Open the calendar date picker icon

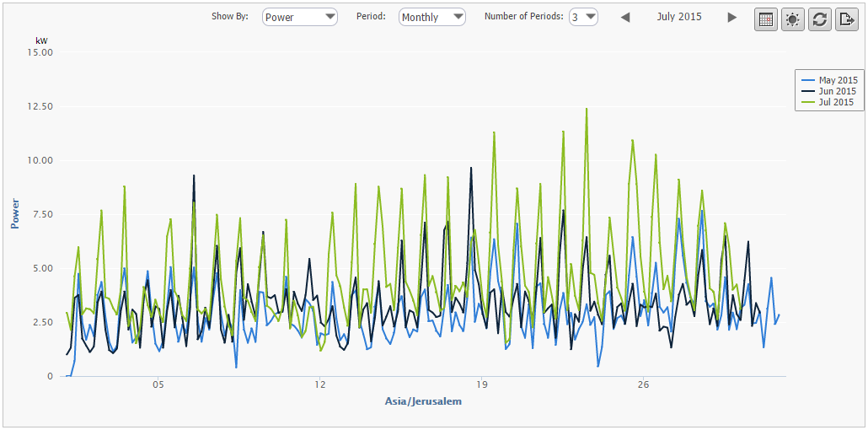tap(766, 20)
